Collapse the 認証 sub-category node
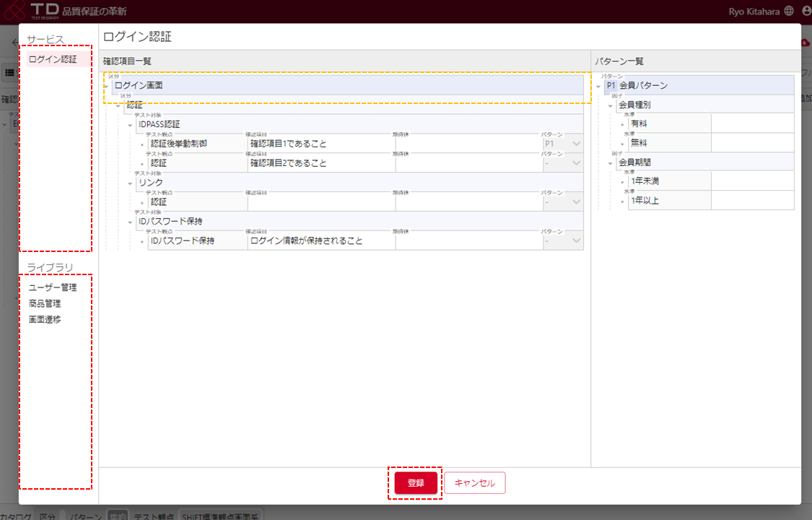 click(118, 105)
